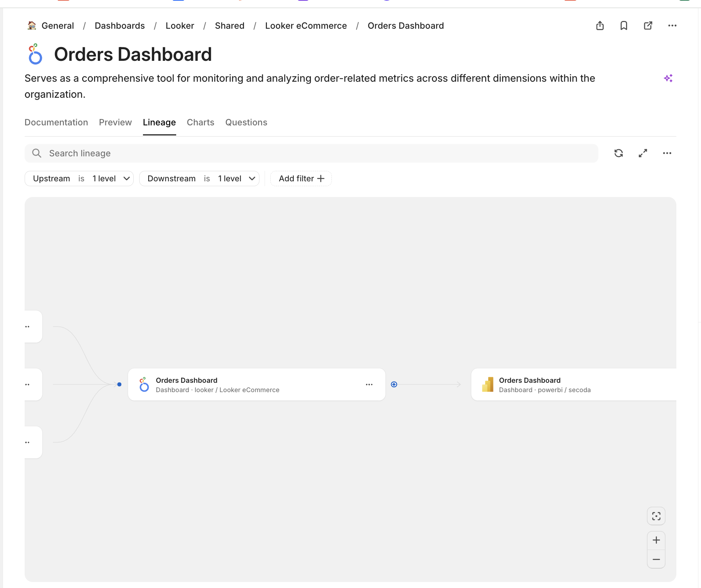Zoom in on the lineage canvas

click(656, 540)
